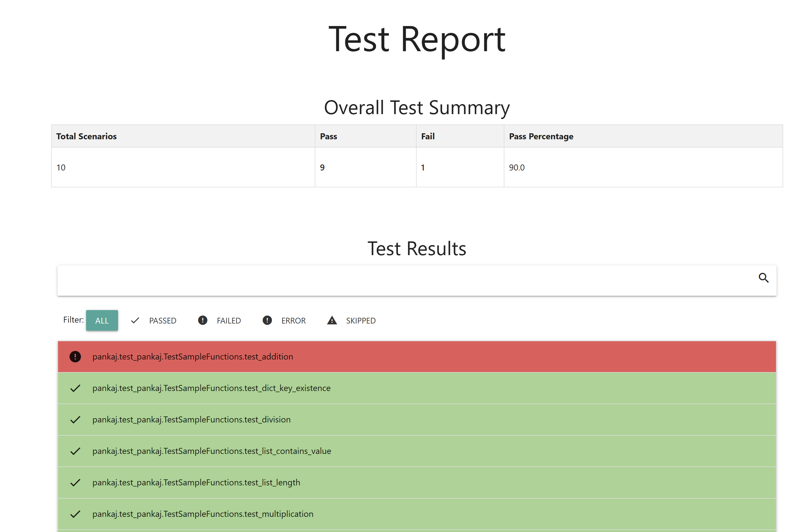Viewport: 790px width, 532px height.
Task: Filter results by PASSED
Action: (162, 320)
